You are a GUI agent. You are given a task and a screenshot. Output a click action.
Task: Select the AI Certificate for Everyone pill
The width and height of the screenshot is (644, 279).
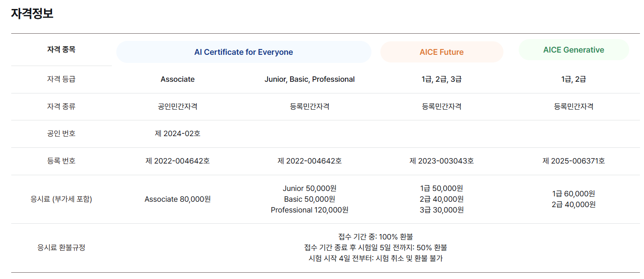pos(243,52)
